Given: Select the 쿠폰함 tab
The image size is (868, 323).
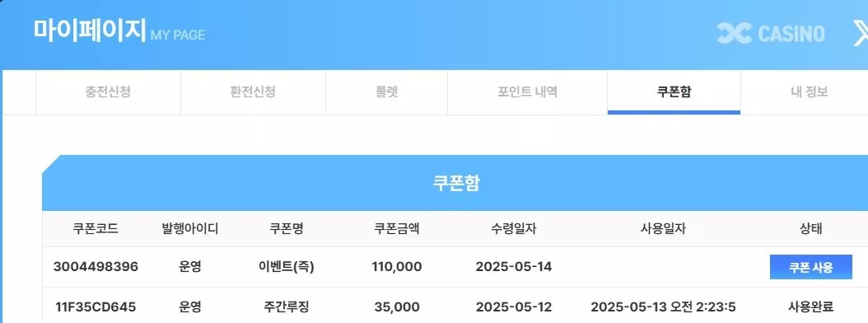Looking at the screenshot, I should pyautogui.click(x=674, y=92).
